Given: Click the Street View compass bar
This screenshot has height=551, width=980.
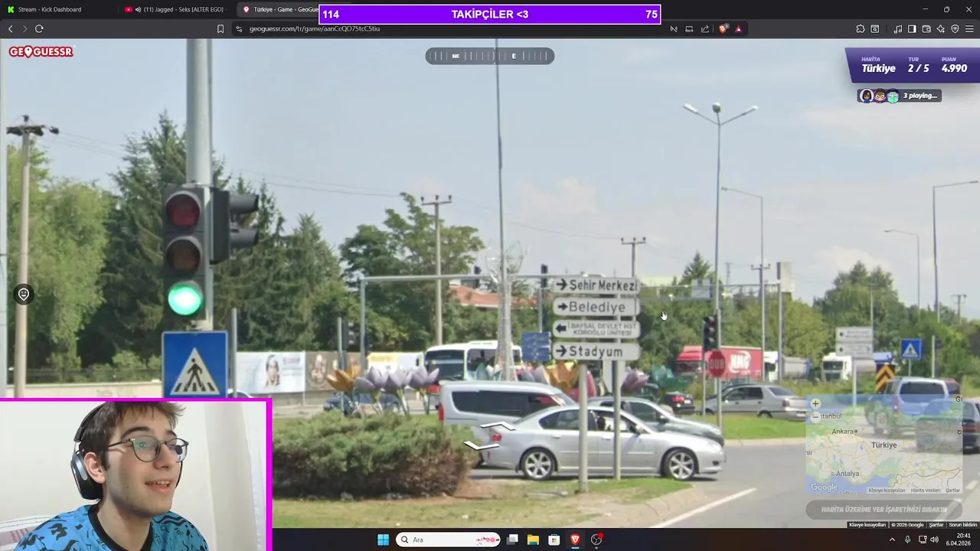Looking at the screenshot, I should 489,56.
